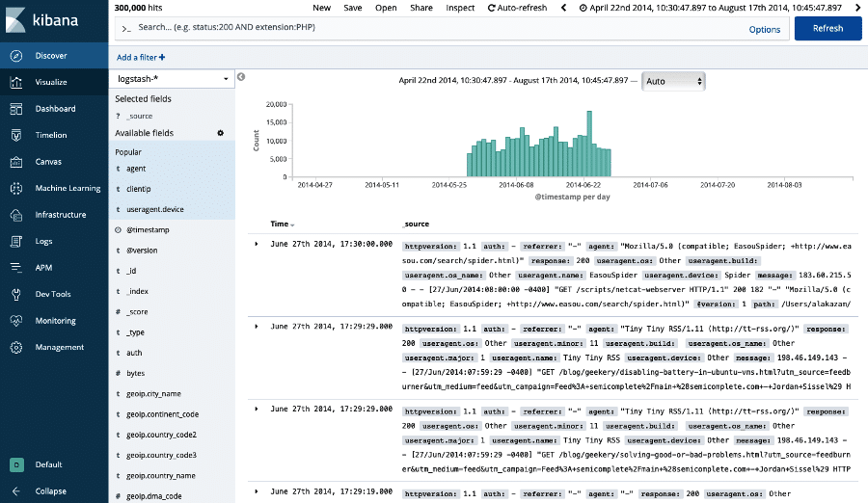Expand the first log entry row
868x503 pixels.
tap(257, 245)
